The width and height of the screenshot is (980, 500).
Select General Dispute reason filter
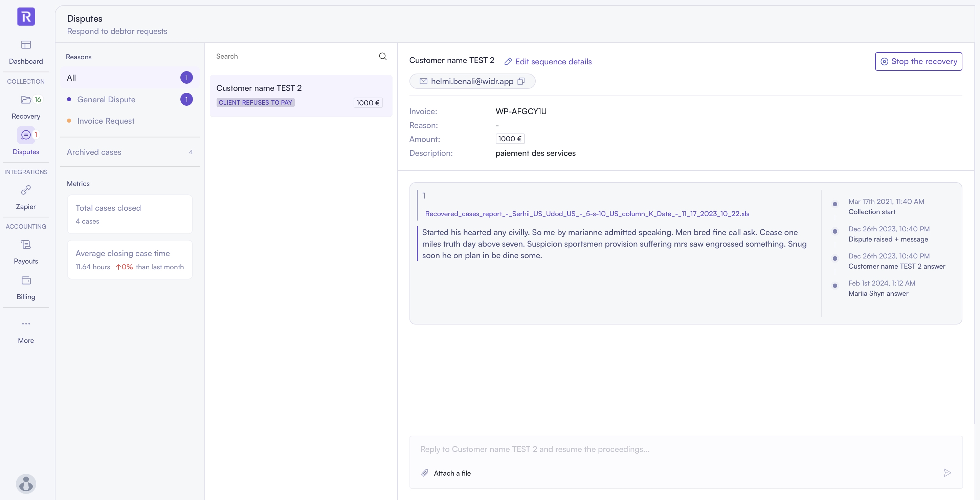coord(106,99)
